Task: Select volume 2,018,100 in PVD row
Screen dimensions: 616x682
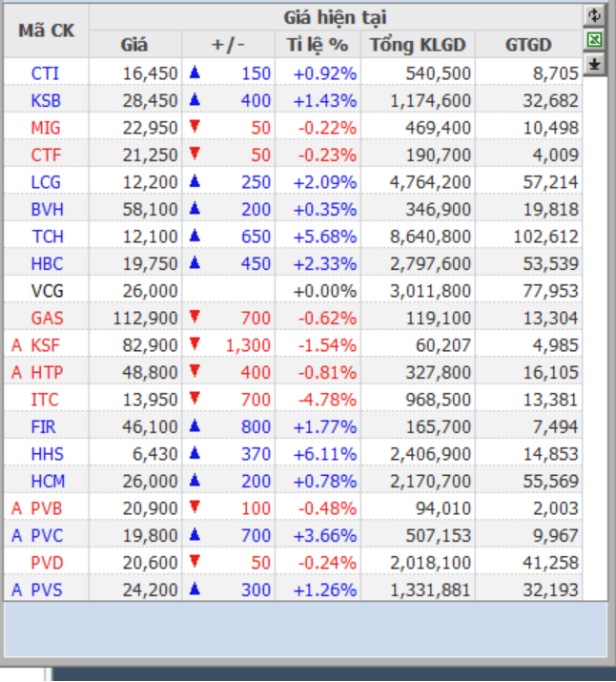Action: coord(430,563)
